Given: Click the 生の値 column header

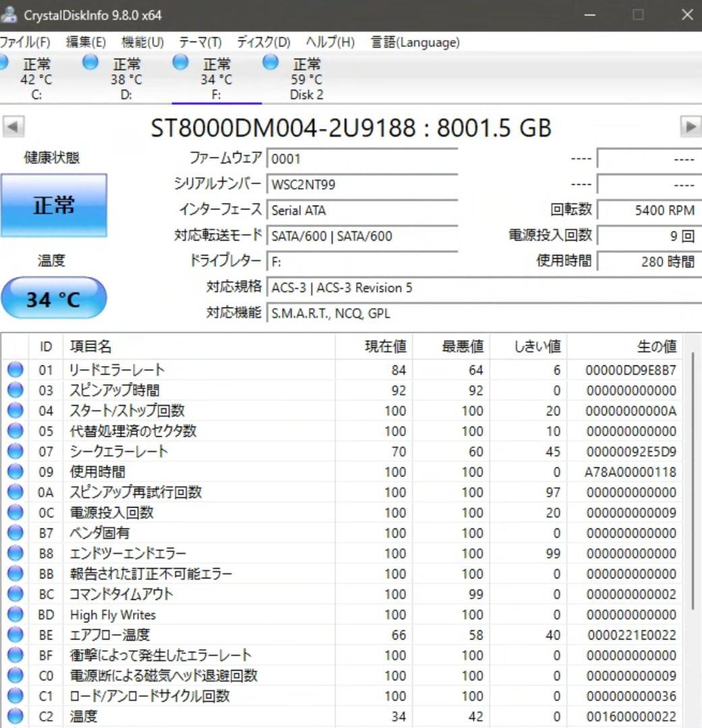Looking at the screenshot, I should click(624, 346).
